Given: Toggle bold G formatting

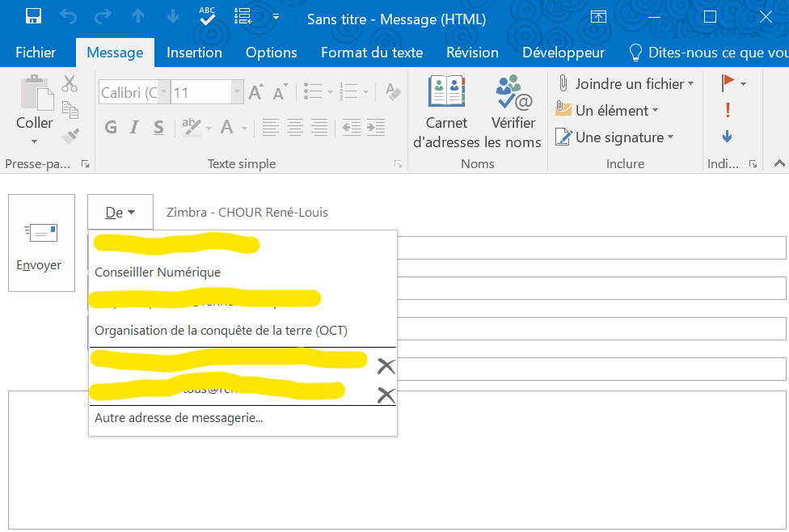Looking at the screenshot, I should pos(111,128).
